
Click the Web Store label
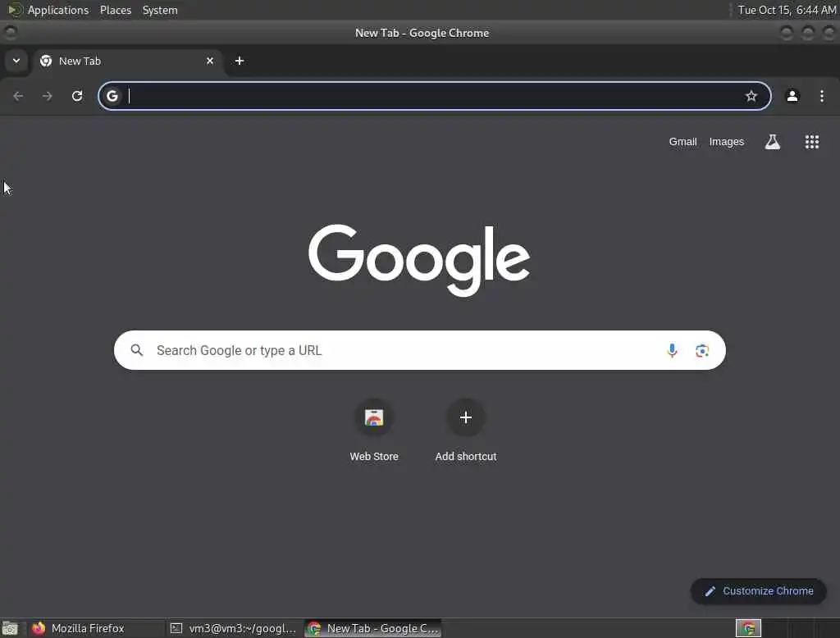pyautogui.click(x=374, y=457)
